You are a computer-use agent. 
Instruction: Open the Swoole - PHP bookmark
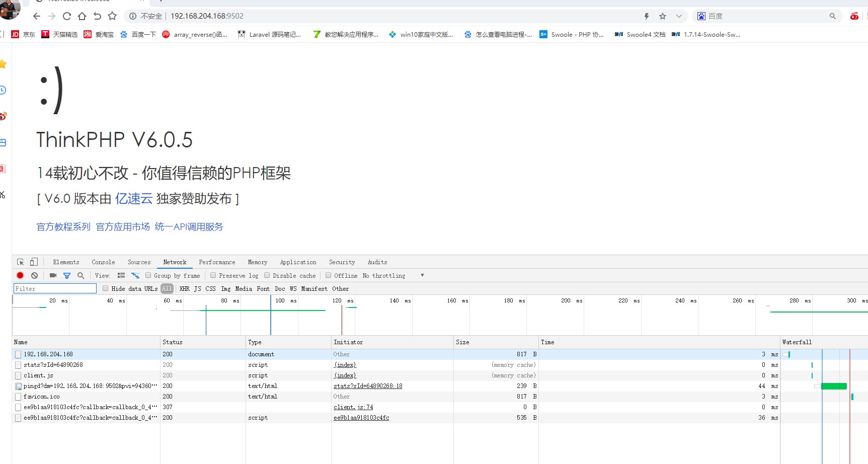click(572, 34)
